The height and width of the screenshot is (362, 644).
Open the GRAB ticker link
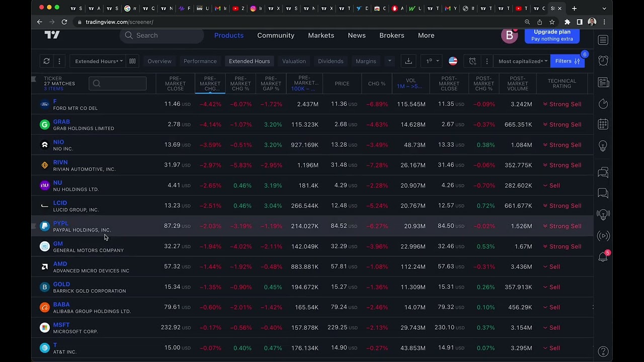coord(61,122)
